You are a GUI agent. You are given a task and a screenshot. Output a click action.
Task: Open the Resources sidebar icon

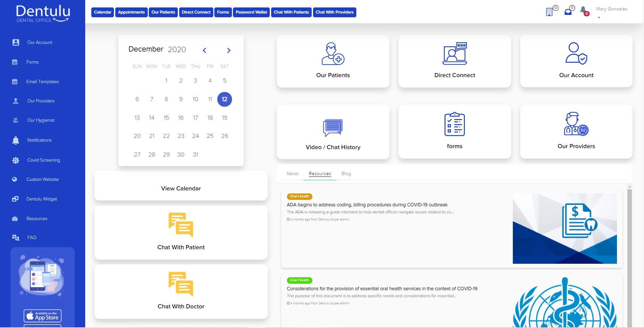[15, 218]
